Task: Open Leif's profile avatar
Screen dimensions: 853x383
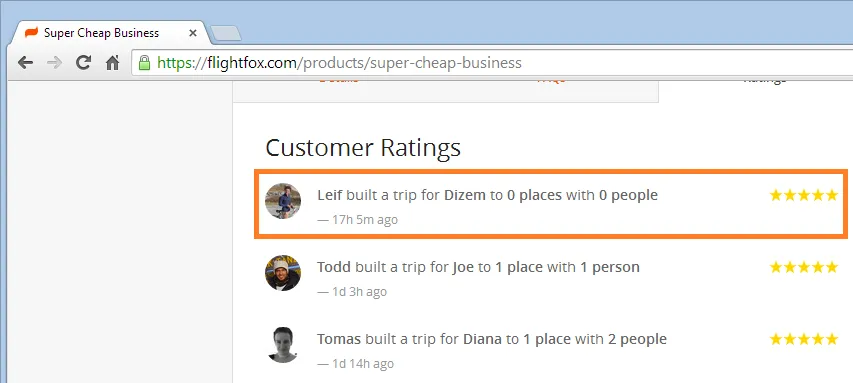Action: pos(283,201)
